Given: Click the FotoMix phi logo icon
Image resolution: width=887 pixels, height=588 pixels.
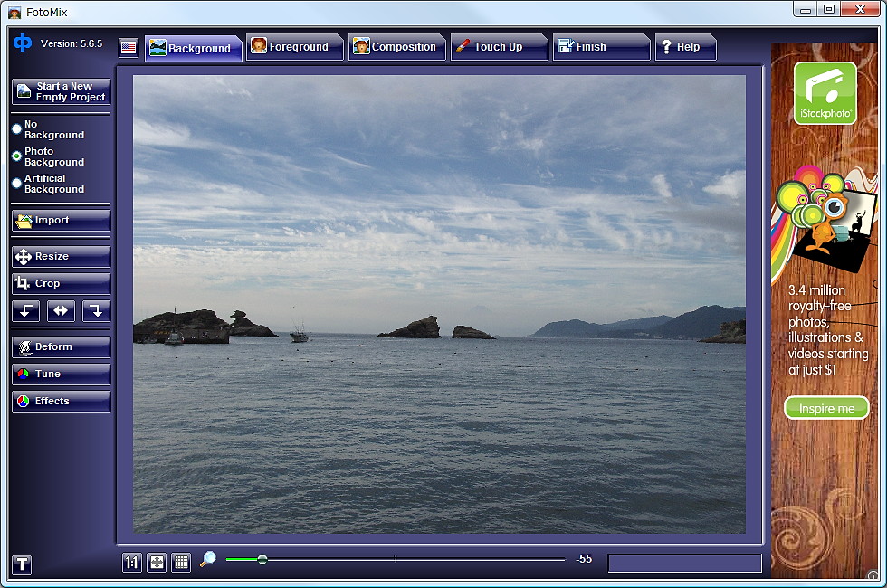Looking at the screenshot, I should point(23,43).
